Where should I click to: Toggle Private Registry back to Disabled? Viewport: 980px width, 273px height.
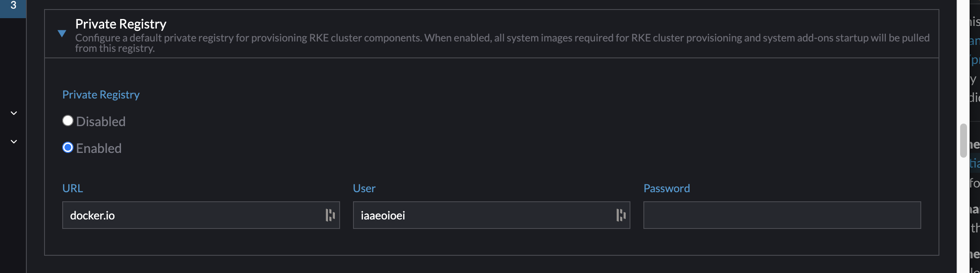[x=67, y=121]
